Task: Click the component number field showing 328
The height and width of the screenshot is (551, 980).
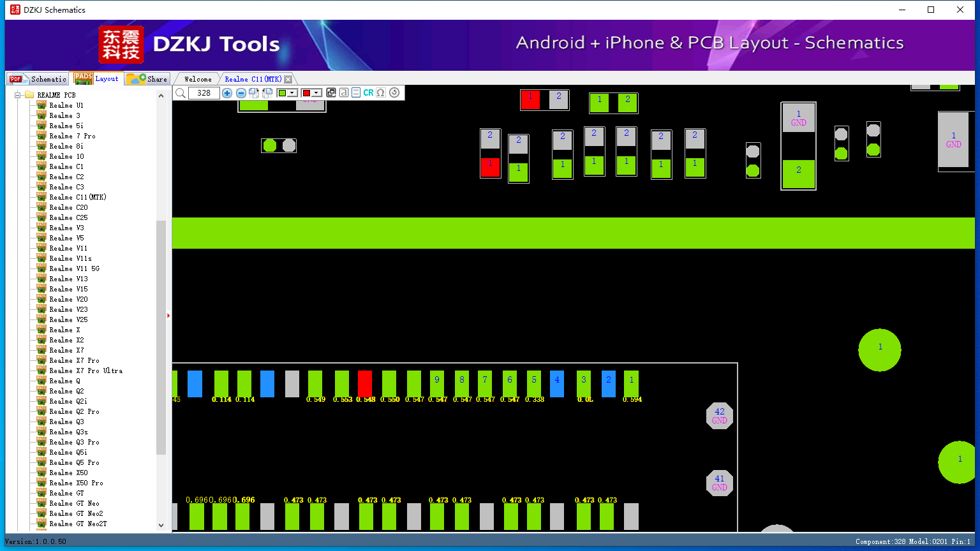Action: click(204, 93)
